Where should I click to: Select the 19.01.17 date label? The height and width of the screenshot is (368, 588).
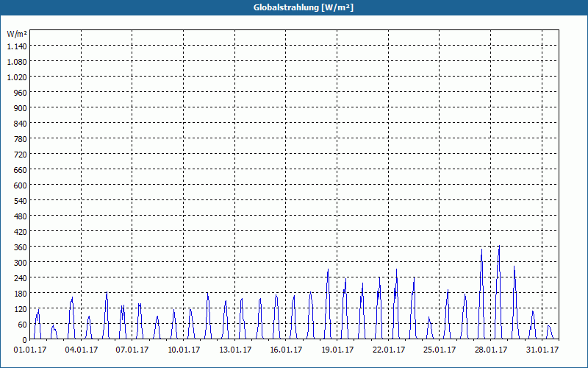pyautogui.click(x=337, y=350)
